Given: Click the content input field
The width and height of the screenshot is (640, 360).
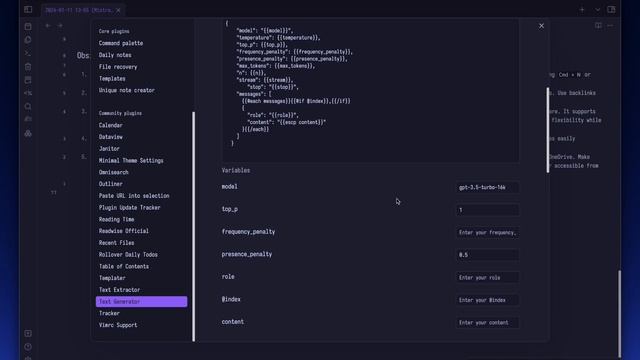Looking at the screenshot, I should [x=487, y=322].
